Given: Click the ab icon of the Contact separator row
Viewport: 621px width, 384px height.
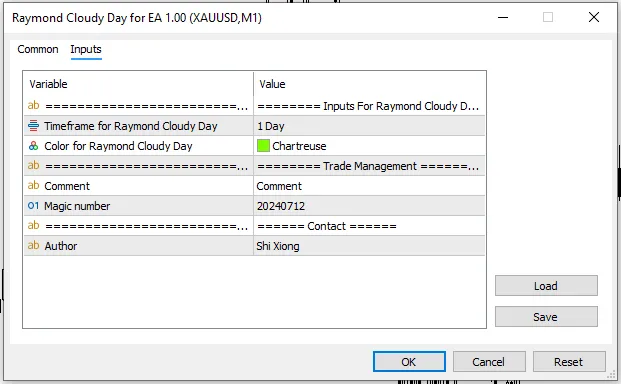Looking at the screenshot, I should [x=34, y=226].
